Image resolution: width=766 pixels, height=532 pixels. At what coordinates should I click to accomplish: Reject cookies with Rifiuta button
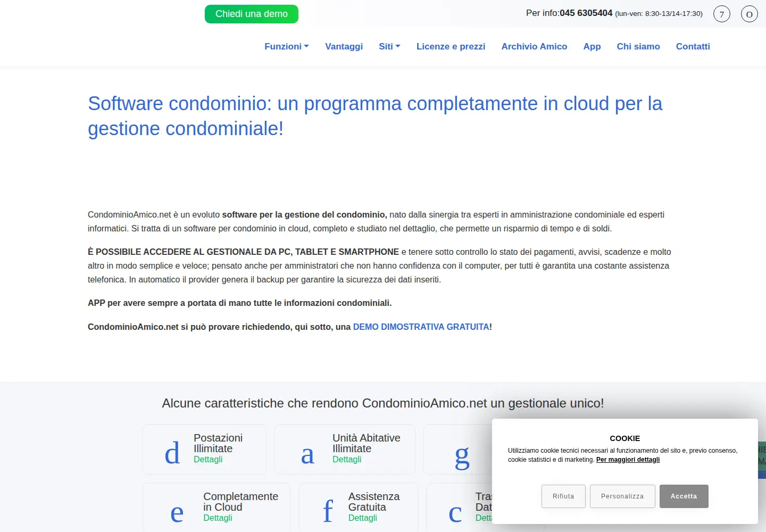(563, 496)
